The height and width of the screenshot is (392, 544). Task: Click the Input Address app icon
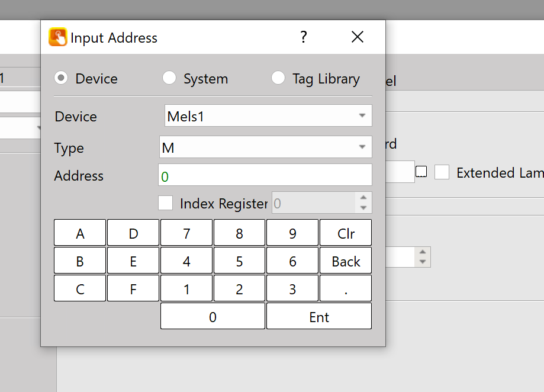tap(58, 37)
